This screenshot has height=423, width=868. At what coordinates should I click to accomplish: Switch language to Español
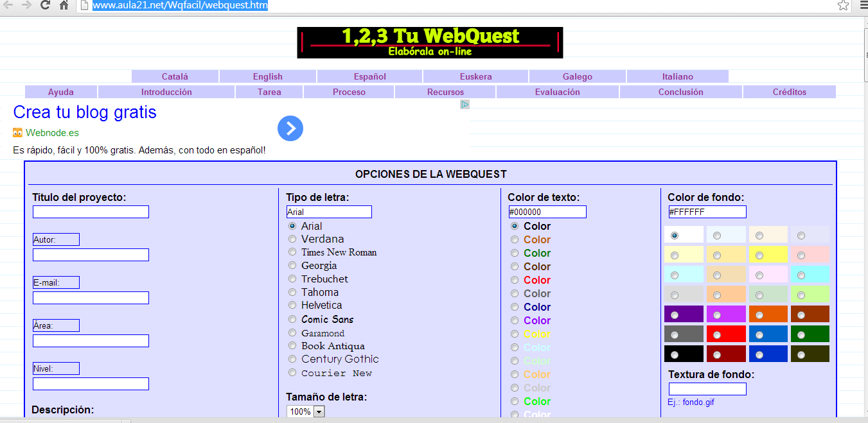[x=370, y=76]
